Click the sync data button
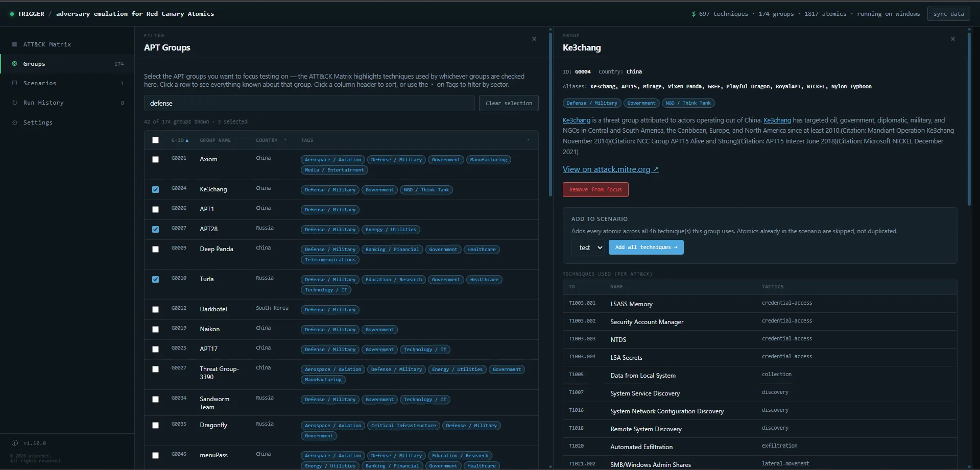This screenshot has height=470, width=980. [948, 14]
